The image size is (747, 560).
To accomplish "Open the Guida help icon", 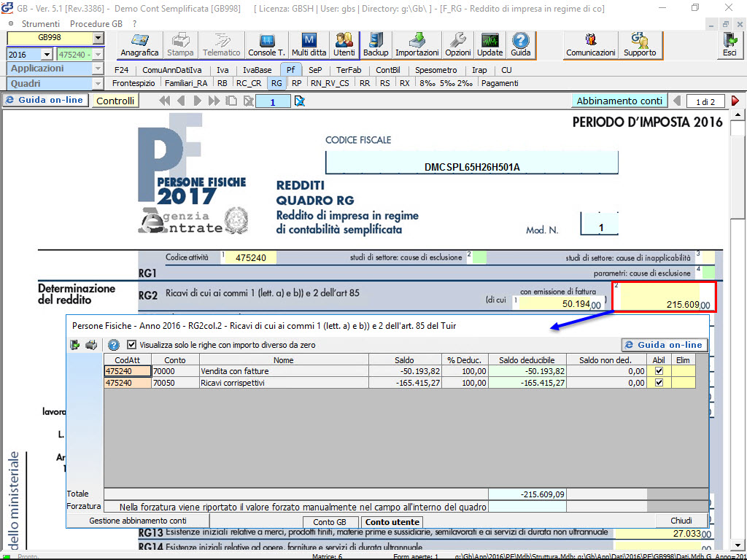I will (x=520, y=46).
